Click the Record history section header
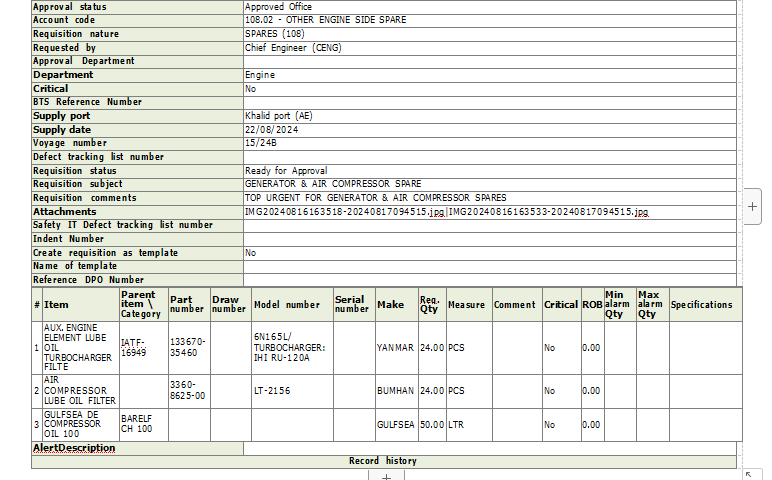The height and width of the screenshot is (480, 772). tap(382, 461)
